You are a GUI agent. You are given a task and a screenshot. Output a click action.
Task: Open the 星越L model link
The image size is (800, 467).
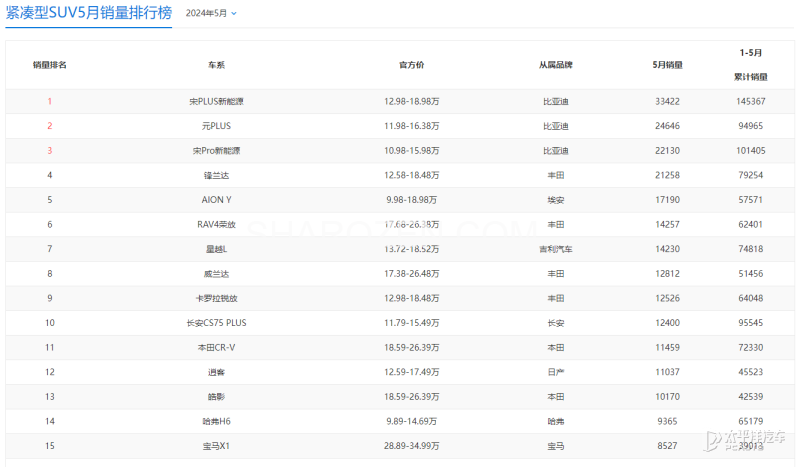pyautogui.click(x=216, y=249)
